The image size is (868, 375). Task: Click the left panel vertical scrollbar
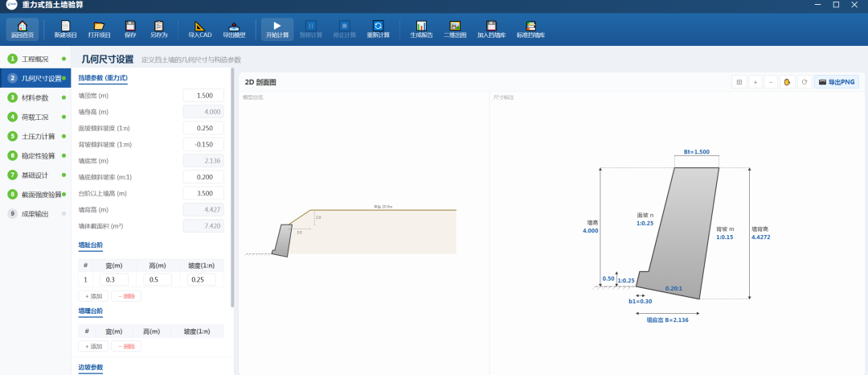[232, 187]
